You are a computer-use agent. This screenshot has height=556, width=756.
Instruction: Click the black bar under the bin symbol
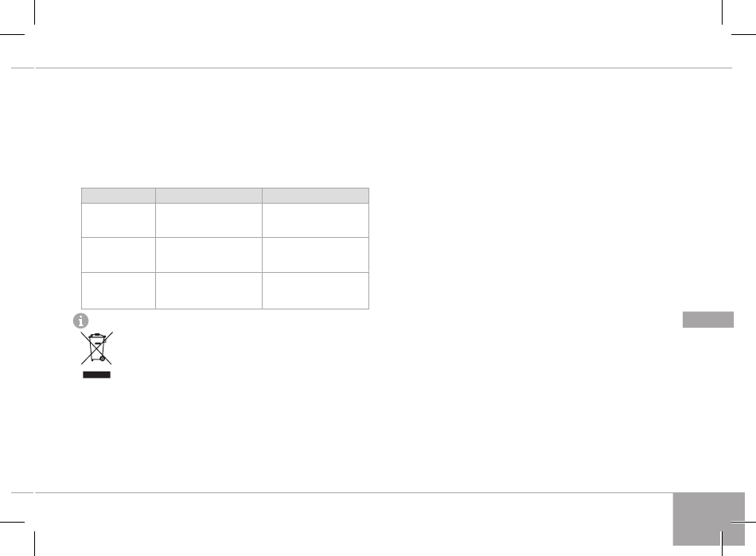[96, 375]
